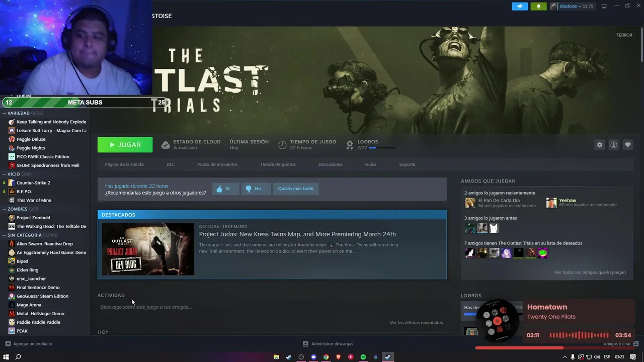The height and width of the screenshot is (362, 644).
Task: Click the Counter-Strike 2 game icon
Action: coord(12,183)
